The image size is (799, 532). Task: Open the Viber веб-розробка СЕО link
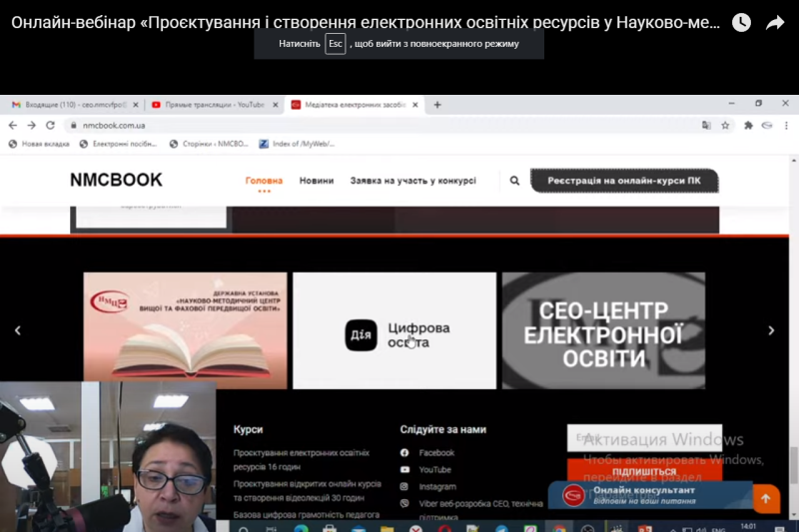pyautogui.click(x=481, y=510)
